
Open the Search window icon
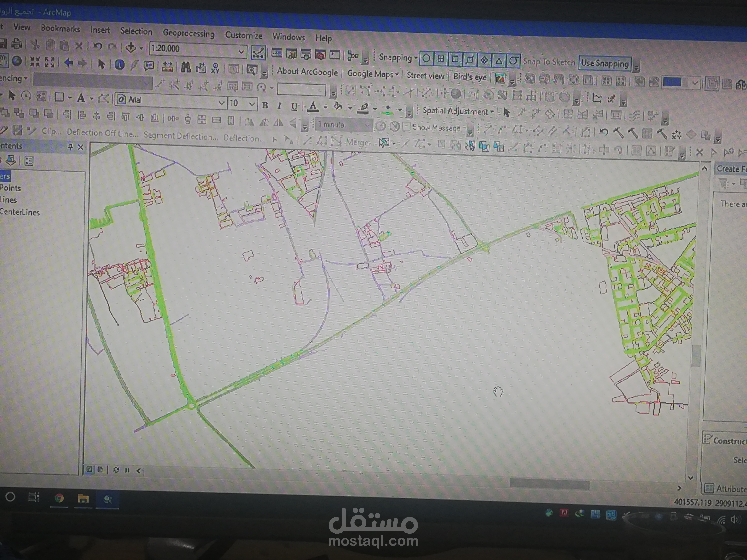coord(306,54)
